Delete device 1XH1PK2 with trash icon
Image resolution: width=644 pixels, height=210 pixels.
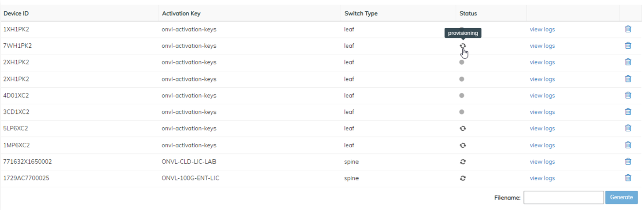pos(628,29)
